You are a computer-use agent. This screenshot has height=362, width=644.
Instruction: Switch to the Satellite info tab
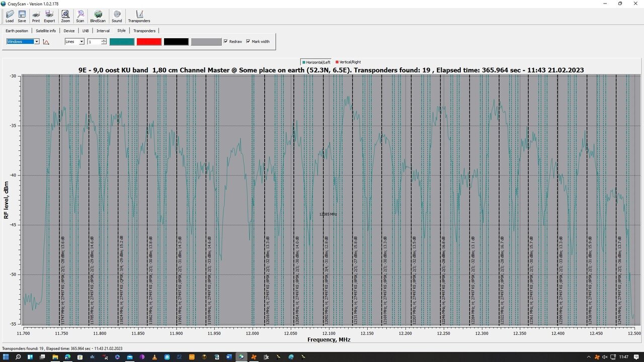pyautogui.click(x=46, y=31)
